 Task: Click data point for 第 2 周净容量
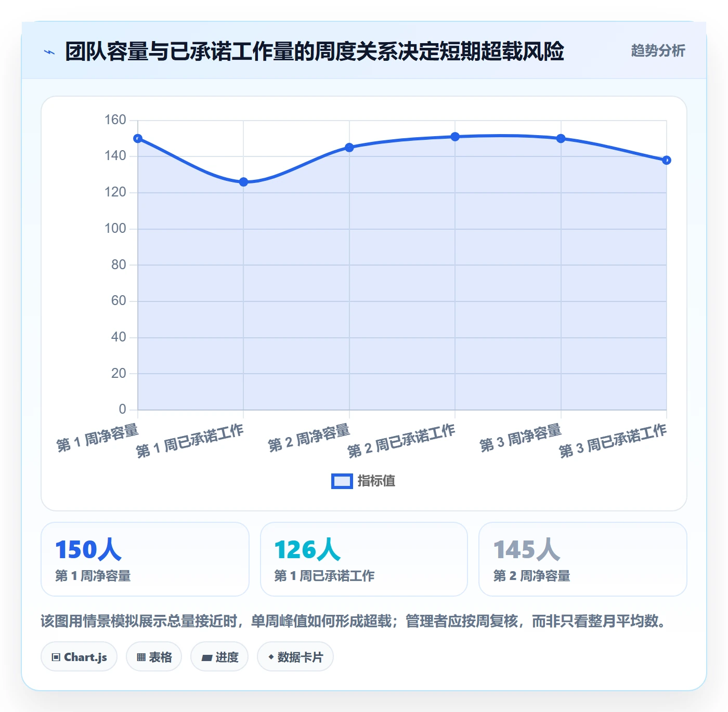(x=349, y=148)
